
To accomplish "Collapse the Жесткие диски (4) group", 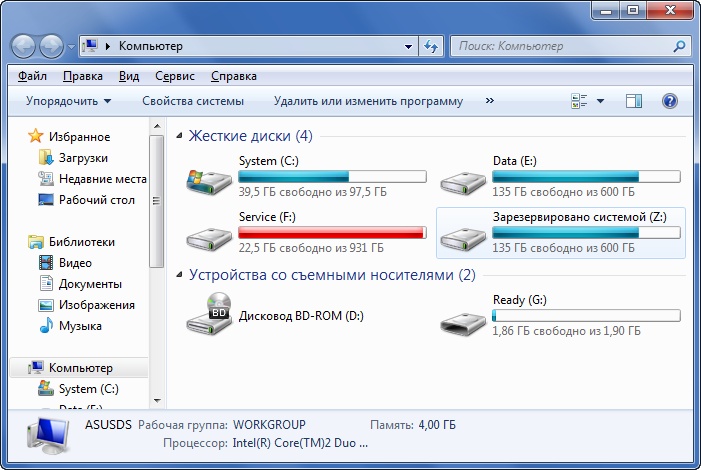I will click(179, 135).
